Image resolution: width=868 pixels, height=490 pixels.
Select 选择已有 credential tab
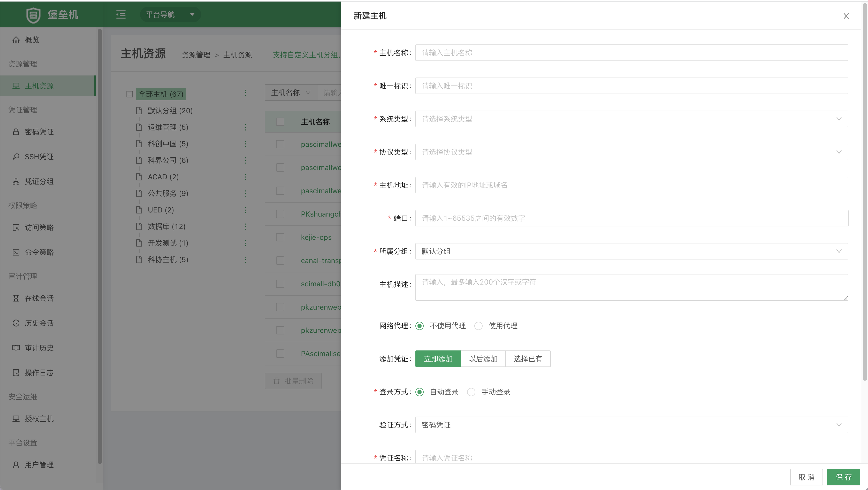point(528,358)
